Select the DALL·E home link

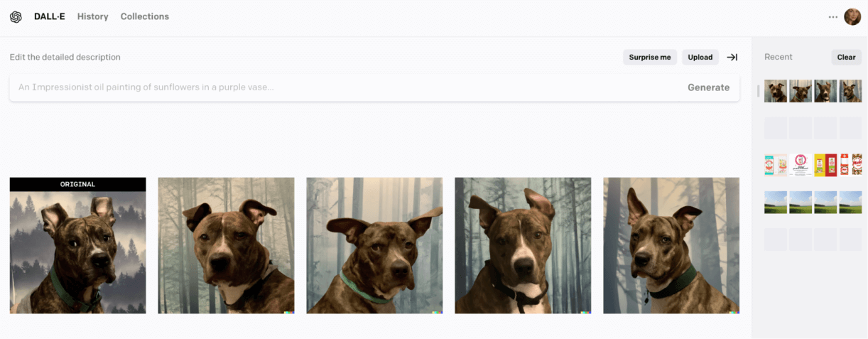point(50,16)
